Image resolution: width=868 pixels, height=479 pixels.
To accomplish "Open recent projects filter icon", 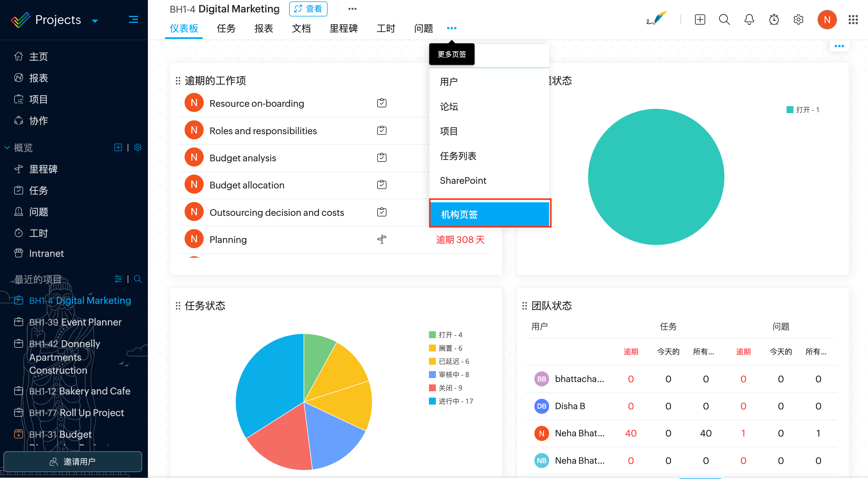I will pos(118,279).
